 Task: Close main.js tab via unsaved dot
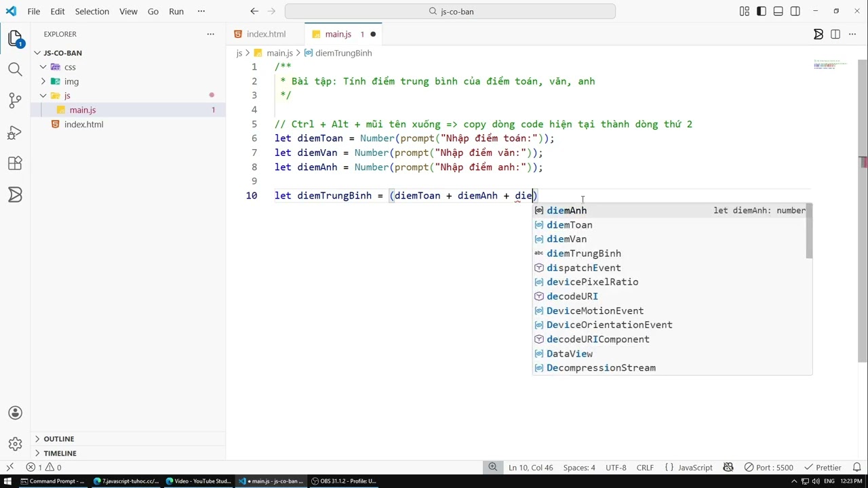point(373,34)
